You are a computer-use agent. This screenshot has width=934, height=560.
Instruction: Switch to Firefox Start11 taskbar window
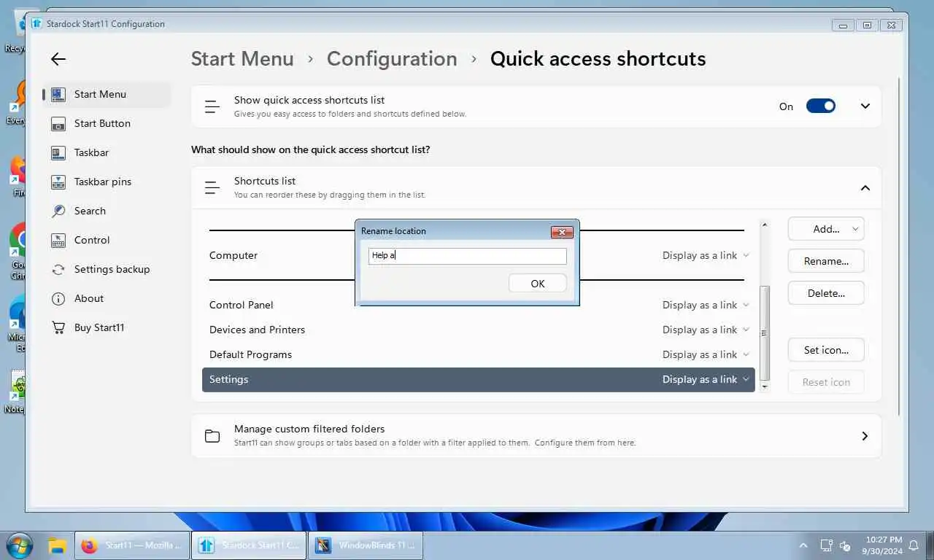coord(132,545)
